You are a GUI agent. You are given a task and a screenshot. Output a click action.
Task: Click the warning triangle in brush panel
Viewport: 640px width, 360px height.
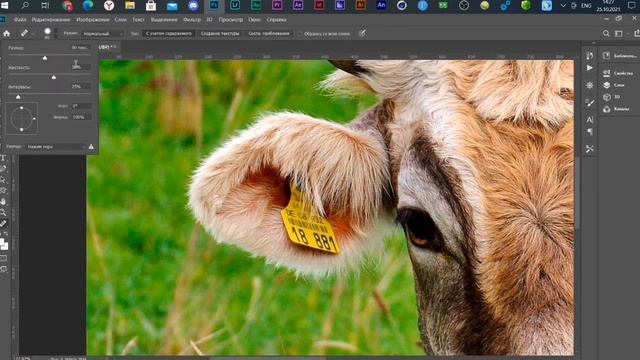tap(91, 147)
